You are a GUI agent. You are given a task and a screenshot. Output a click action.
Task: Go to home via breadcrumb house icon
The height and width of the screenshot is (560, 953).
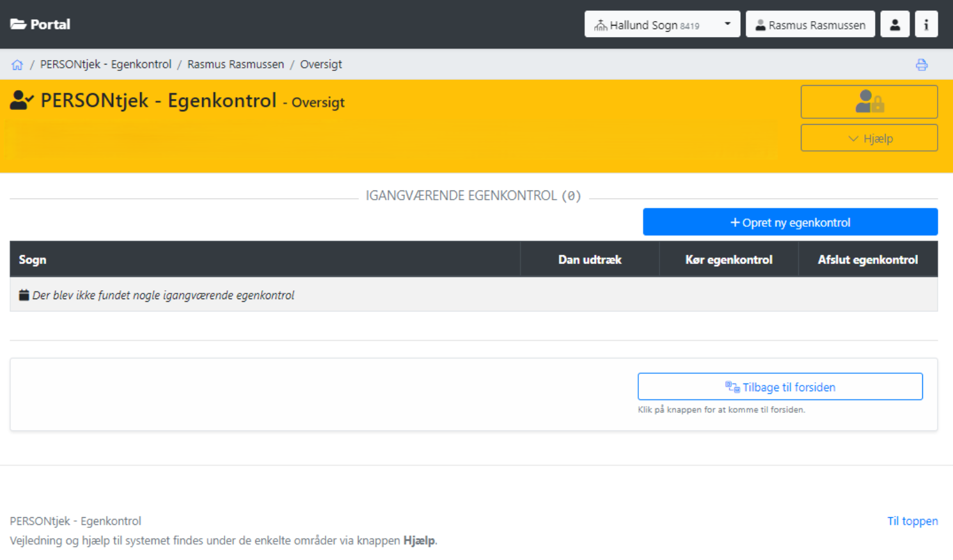point(17,65)
